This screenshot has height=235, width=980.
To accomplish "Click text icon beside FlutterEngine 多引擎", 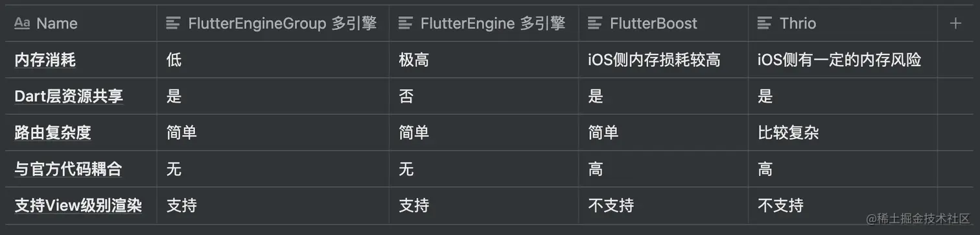I will 406,23.
